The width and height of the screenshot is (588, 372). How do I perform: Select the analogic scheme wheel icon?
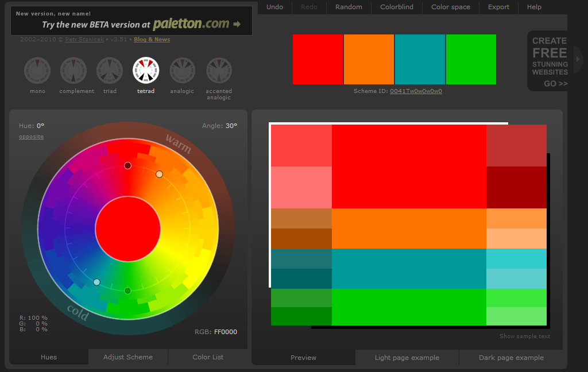pyautogui.click(x=182, y=71)
